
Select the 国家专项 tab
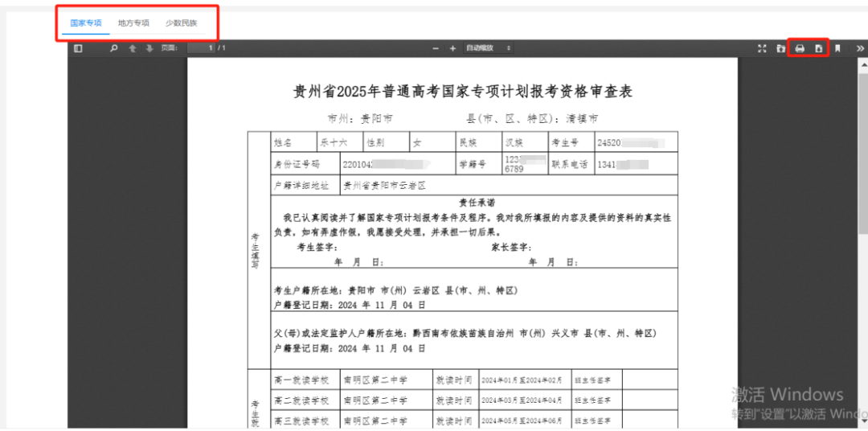[86, 23]
